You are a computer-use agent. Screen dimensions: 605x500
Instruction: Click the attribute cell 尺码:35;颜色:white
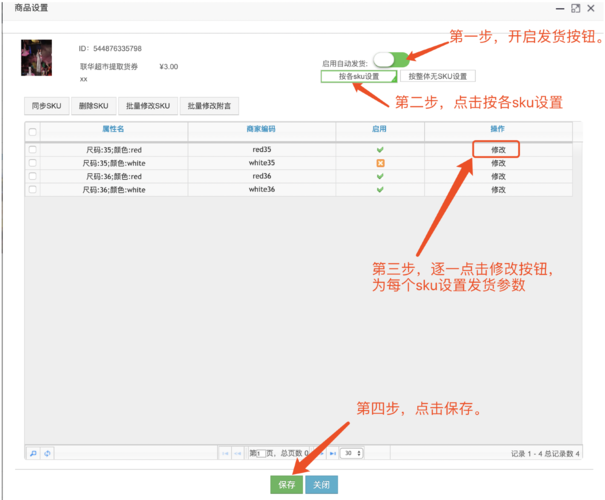click(114, 163)
